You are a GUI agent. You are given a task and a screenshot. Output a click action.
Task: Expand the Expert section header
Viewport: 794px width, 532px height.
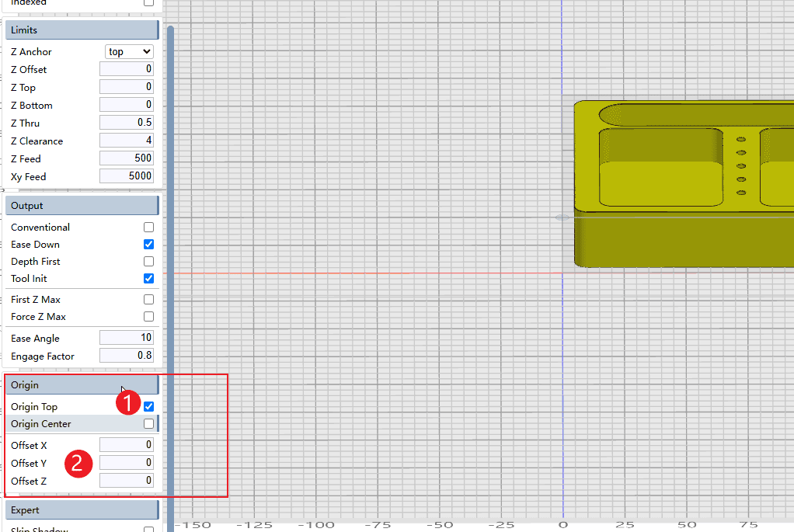click(x=82, y=510)
